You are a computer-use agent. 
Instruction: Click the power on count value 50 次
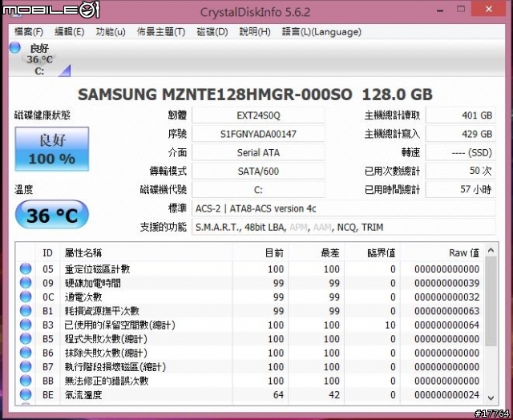click(460, 171)
